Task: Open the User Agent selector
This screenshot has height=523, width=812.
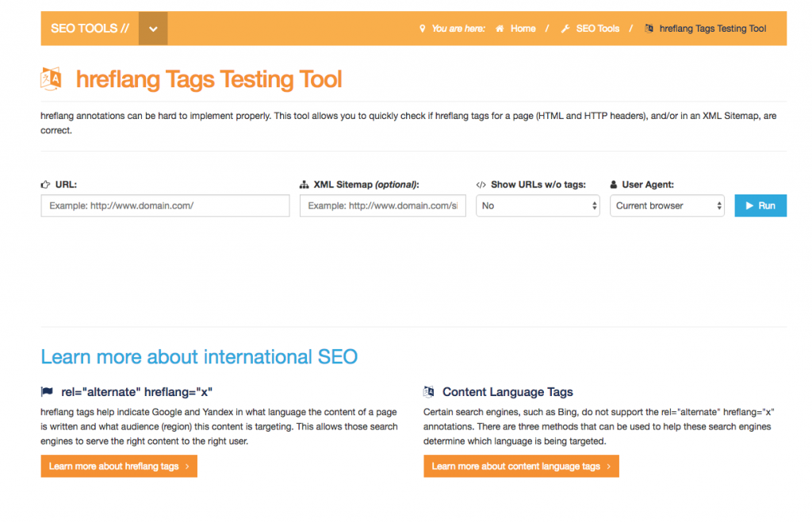Action: coord(667,205)
